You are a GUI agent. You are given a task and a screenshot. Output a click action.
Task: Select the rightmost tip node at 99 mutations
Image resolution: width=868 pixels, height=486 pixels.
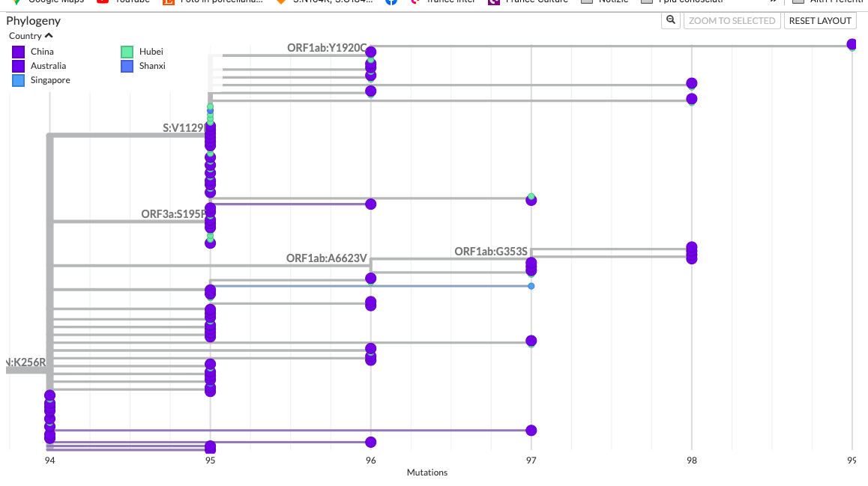tap(851, 45)
